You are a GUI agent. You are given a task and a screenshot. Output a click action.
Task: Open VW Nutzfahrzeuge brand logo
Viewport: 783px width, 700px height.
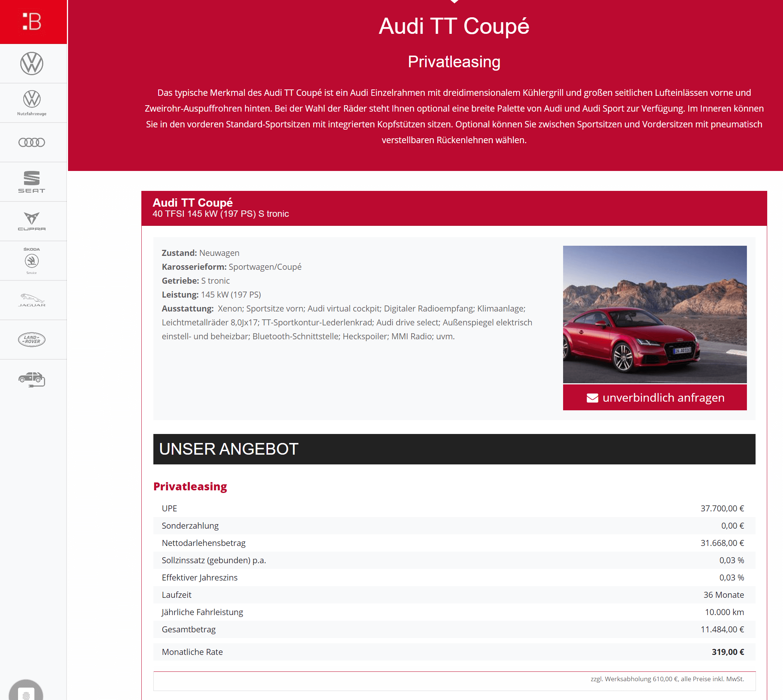32,103
